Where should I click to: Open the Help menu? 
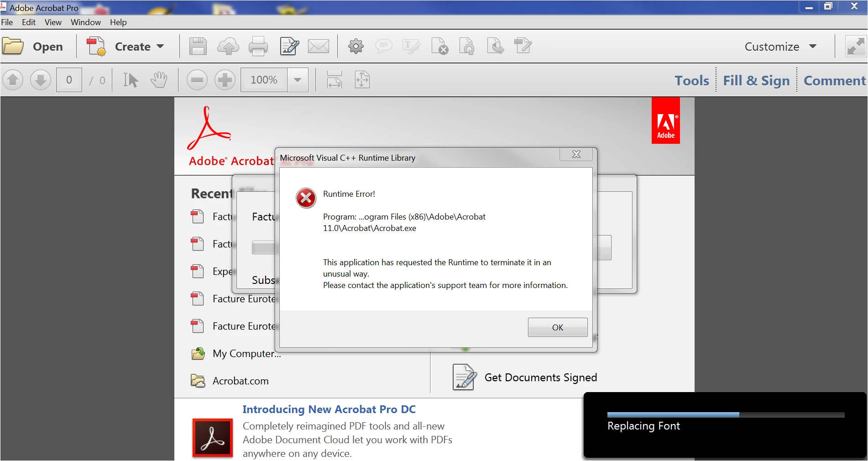coord(118,22)
